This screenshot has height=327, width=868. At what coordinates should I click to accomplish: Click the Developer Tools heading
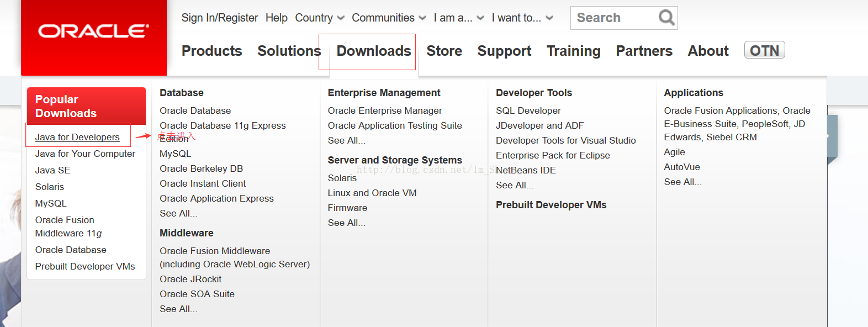[x=534, y=93]
